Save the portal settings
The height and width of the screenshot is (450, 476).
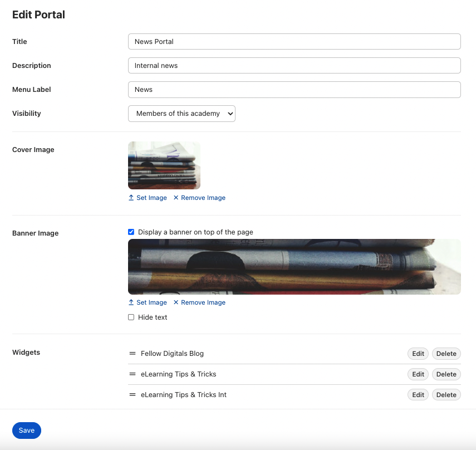click(x=27, y=431)
